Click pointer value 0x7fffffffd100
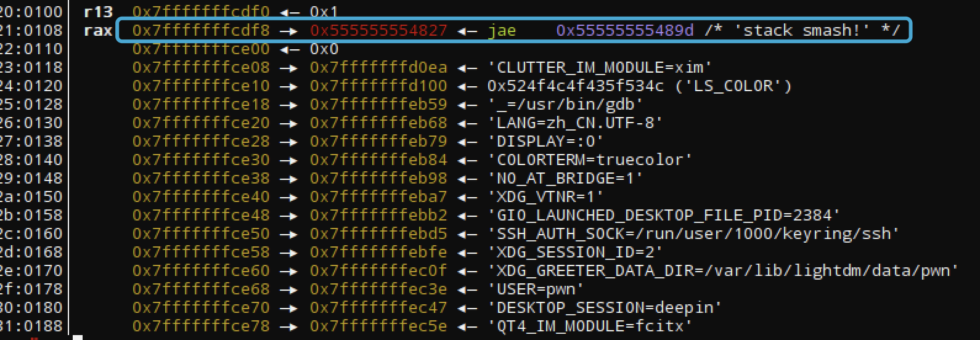Screen dimensions: 980x340 tap(378, 86)
